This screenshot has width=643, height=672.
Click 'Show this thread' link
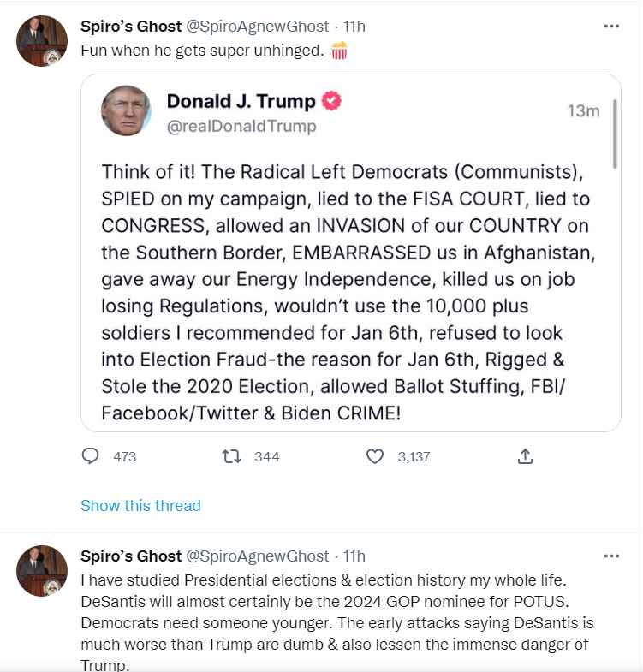point(140,505)
